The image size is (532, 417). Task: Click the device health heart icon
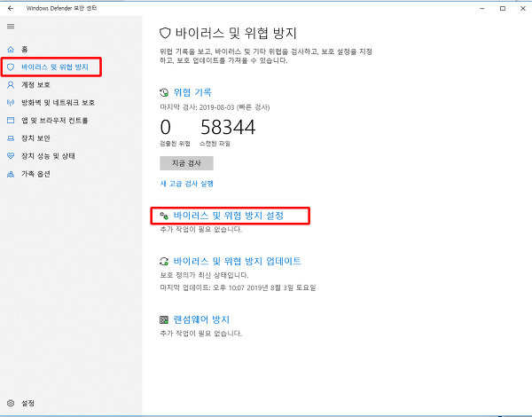tap(11, 156)
